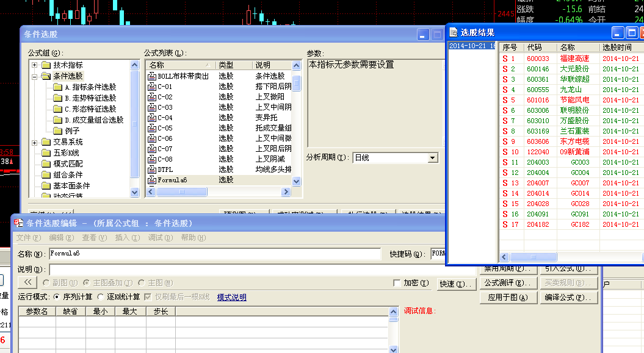The width and height of the screenshot is (644, 353).
Task: Click folder icon beside D.成交量组合选股
Action: click(x=57, y=120)
